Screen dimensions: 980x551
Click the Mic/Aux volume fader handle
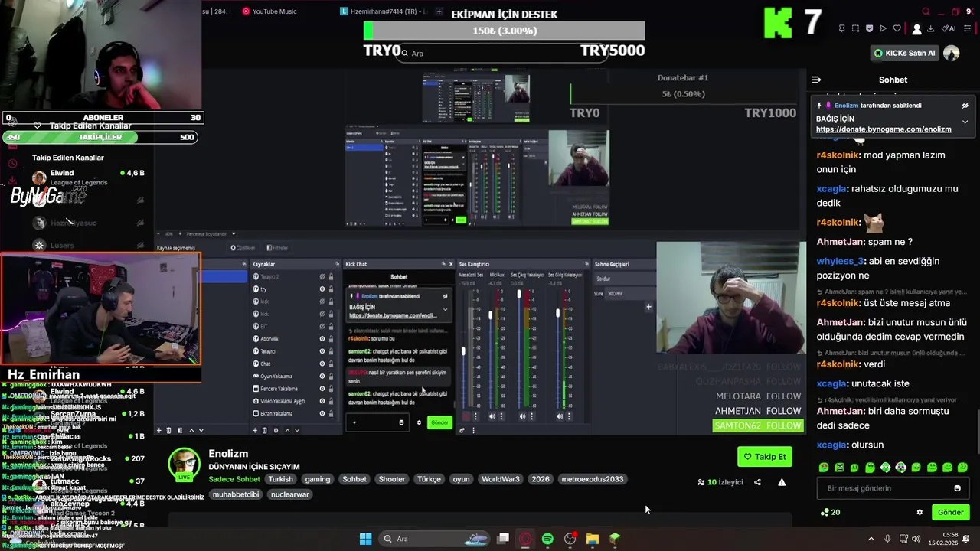click(x=491, y=315)
